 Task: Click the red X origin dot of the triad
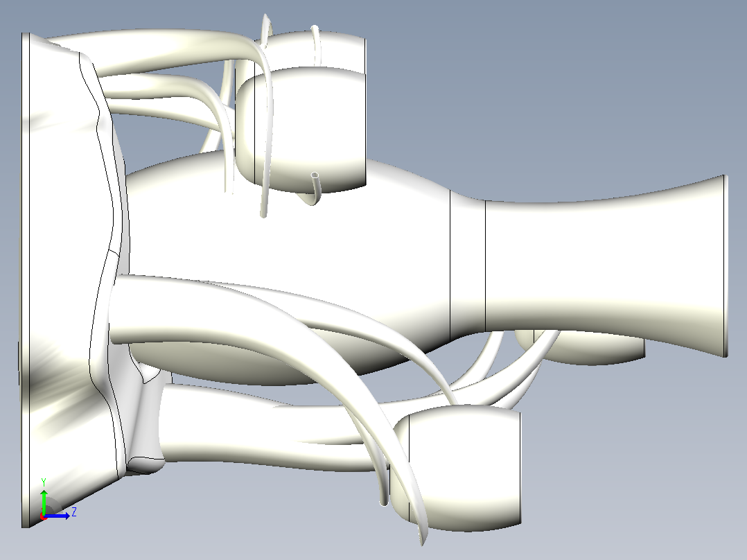(43, 516)
